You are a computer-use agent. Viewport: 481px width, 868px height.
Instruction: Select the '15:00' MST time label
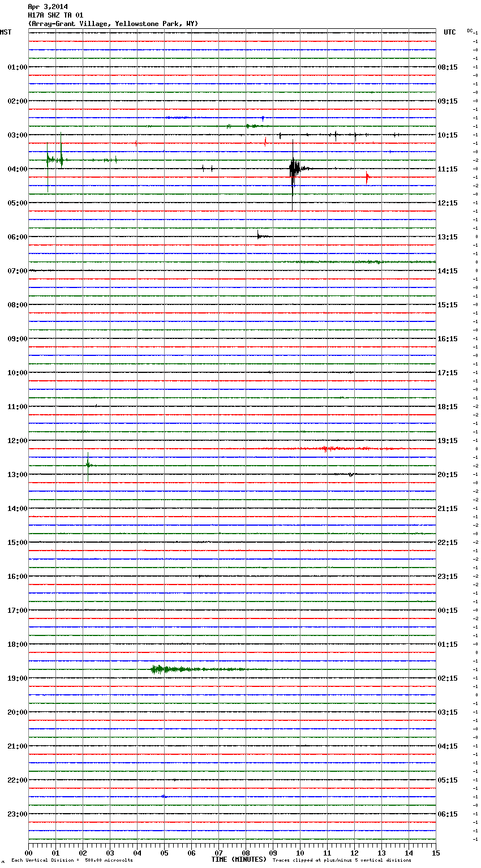point(18,543)
